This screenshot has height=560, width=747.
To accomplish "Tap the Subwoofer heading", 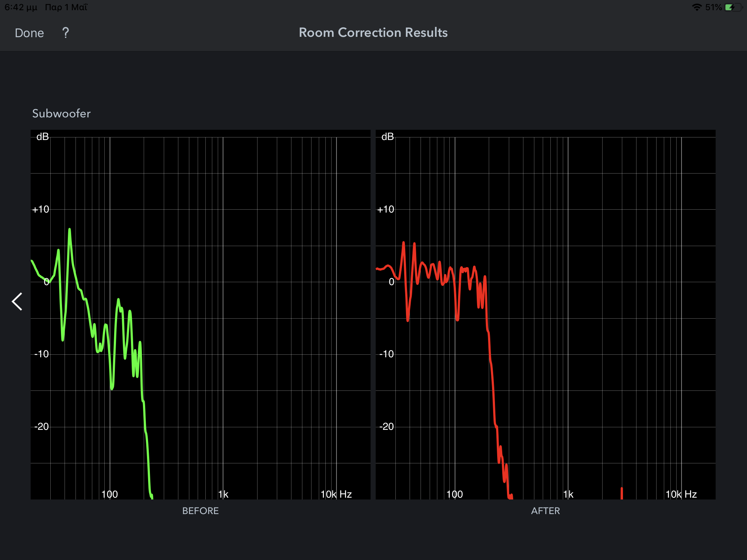I will [61, 113].
